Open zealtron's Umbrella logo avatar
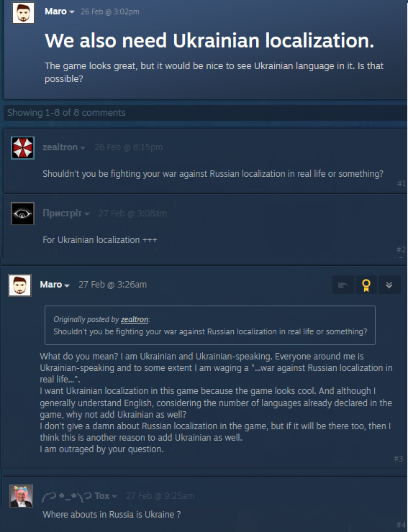Image resolution: width=408 pixels, height=532 pixels. [x=22, y=148]
